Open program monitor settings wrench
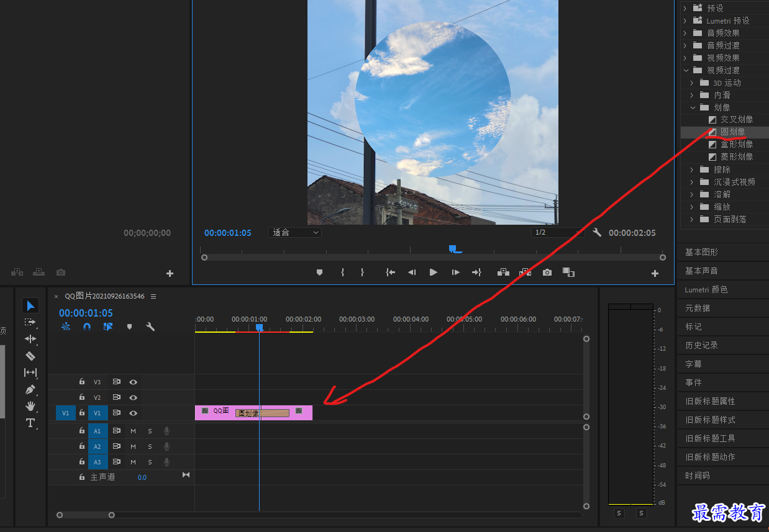 [x=597, y=233]
